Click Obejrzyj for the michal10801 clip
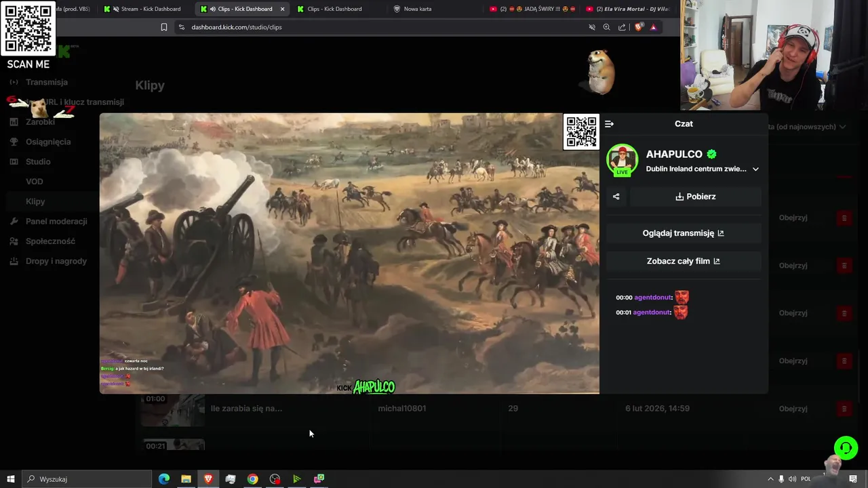The width and height of the screenshot is (868, 488). click(x=793, y=409)
